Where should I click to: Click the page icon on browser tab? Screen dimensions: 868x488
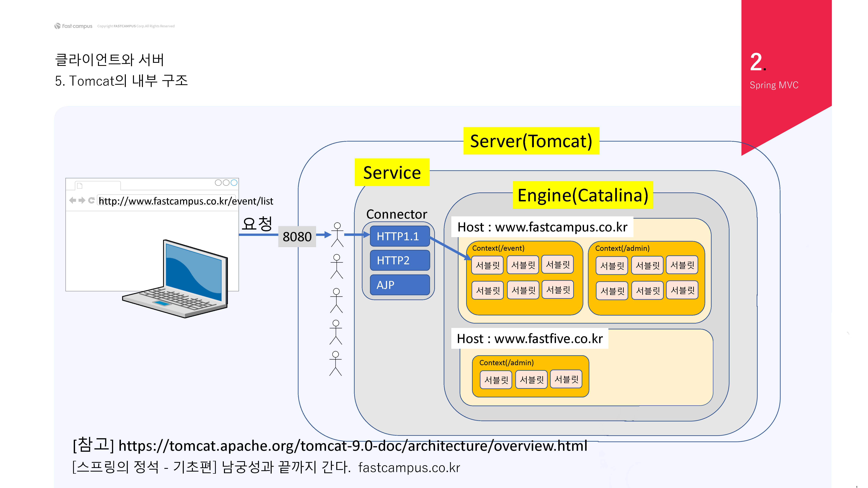[80, 186]
